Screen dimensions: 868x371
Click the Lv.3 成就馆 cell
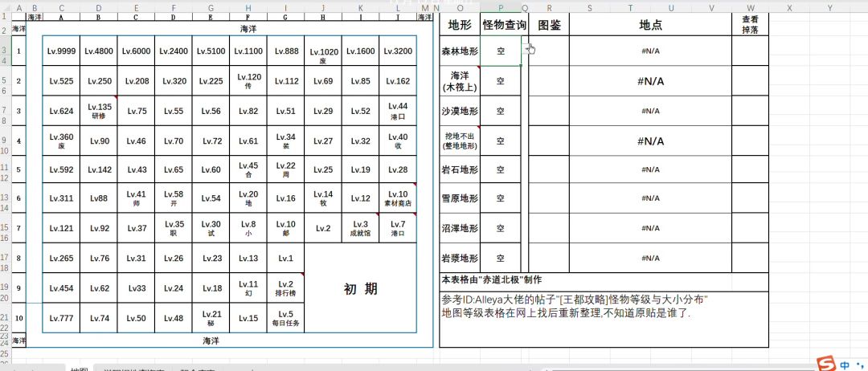(360, 229)
